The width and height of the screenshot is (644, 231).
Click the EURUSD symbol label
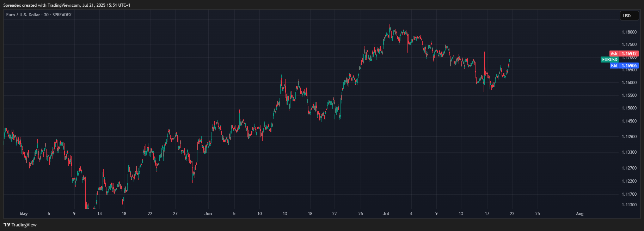(609, 60)
